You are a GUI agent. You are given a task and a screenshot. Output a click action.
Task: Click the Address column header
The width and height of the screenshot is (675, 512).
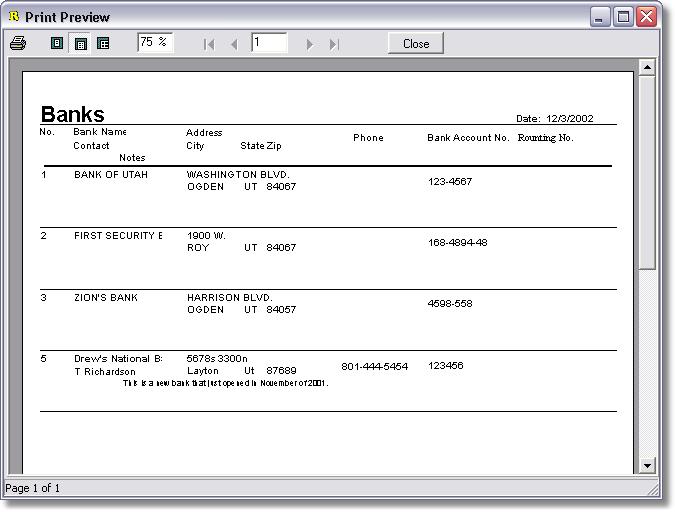coord(204,133)
